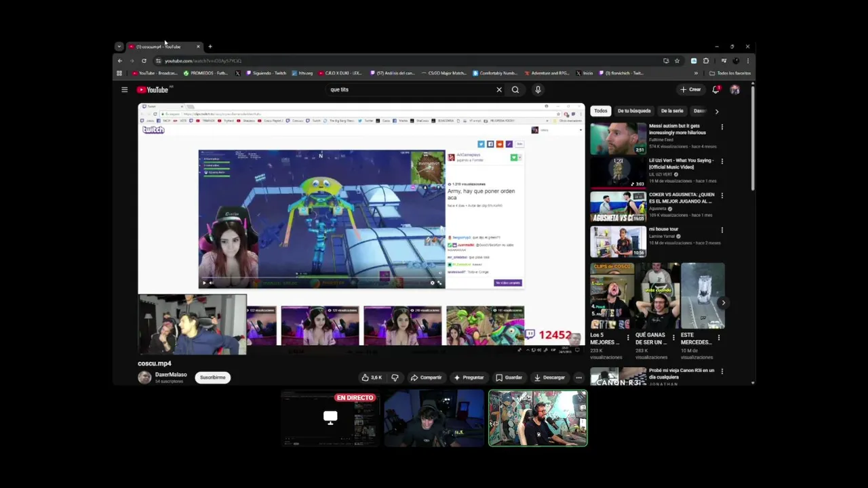
Task: Select the EN DIRECTO screen share tile
Action: pos(330,418)
